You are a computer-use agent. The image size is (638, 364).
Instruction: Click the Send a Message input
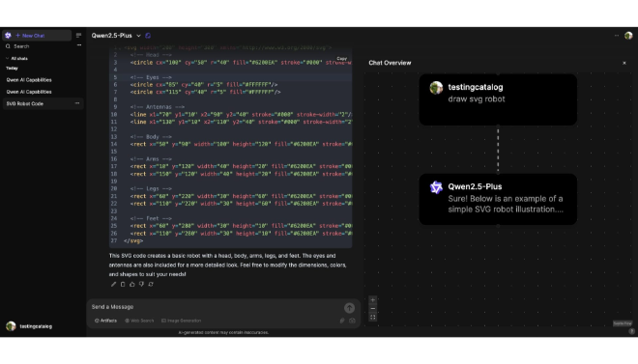tap(216, 307)
